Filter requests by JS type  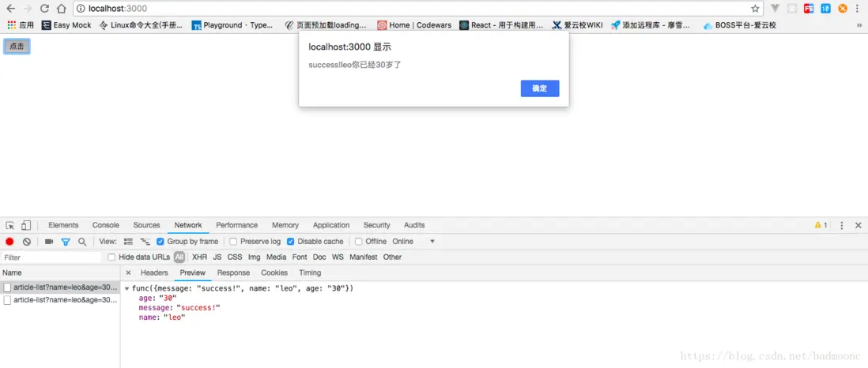[217, 257]
